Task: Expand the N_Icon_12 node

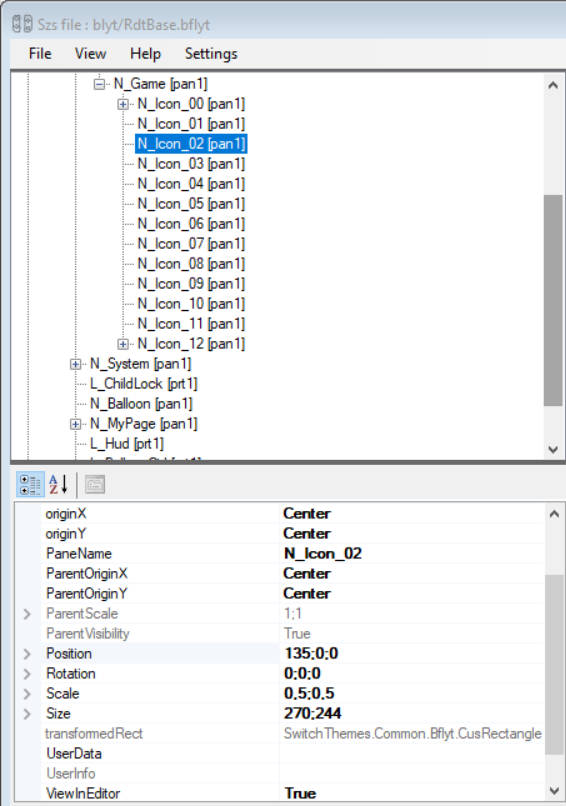Action: 123,344
